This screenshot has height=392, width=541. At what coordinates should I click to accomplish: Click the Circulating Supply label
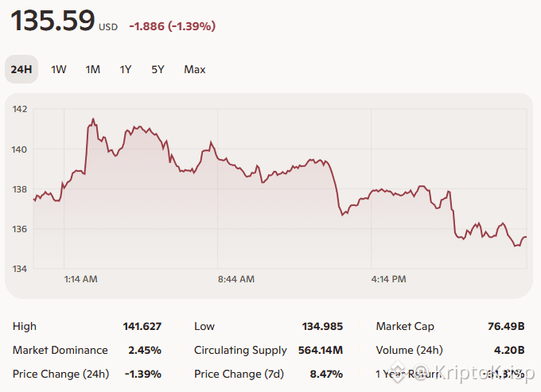tap(240, 351)
